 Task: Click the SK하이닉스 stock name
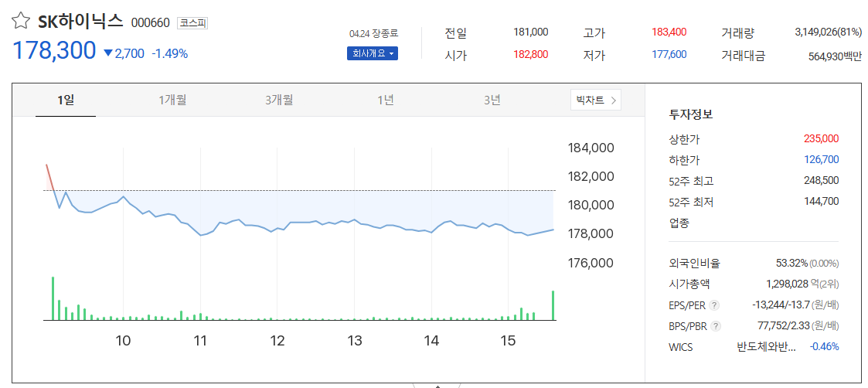(x=80, y=22)
